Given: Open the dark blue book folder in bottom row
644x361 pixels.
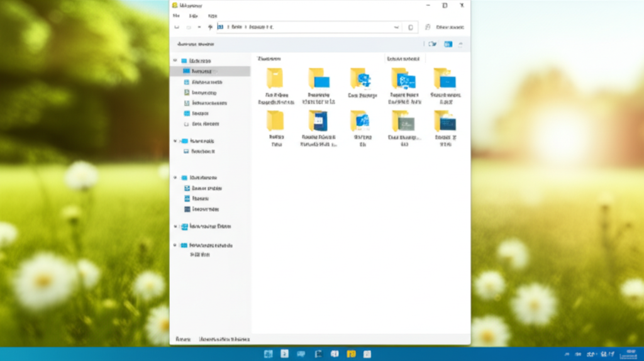Looking at the screenshot, I should click(x=318, y=121).
